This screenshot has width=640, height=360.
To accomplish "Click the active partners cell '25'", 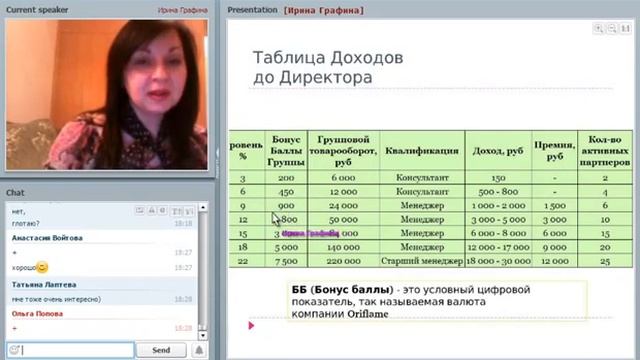I will 605,261.
